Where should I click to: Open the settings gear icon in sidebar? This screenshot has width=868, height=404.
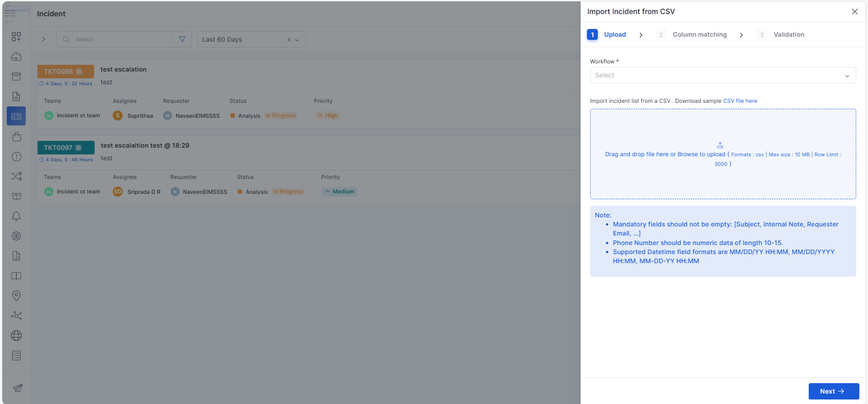tap(16, 236)
